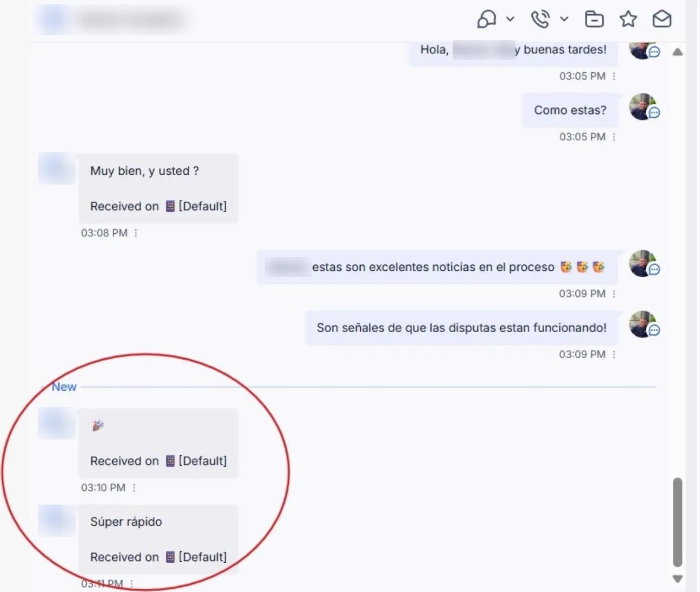Select 'Son señales de que las disputas' message

tap(461, 328)
